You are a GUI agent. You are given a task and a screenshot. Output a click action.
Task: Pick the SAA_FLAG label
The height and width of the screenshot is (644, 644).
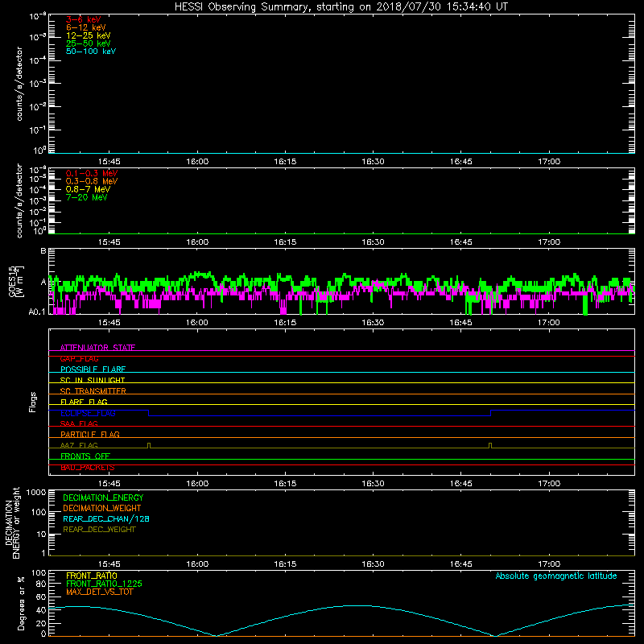pos(79,423)
